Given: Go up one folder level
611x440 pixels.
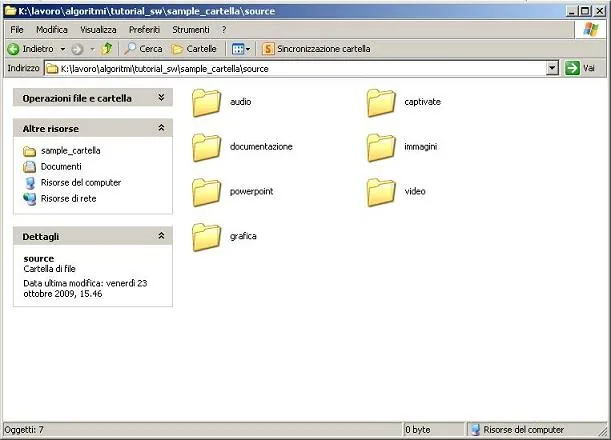Looking at the screenshot, I should pos(107,49).
